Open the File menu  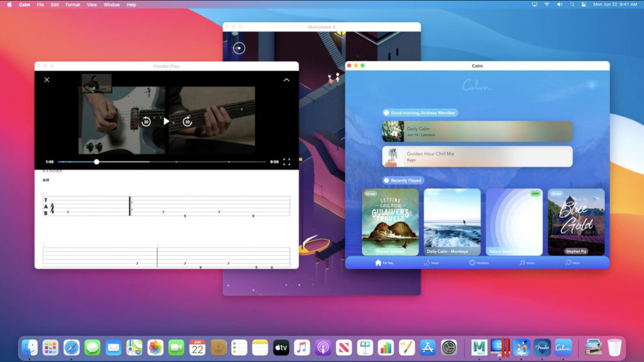pyautogui.click(x=40, y=4)
